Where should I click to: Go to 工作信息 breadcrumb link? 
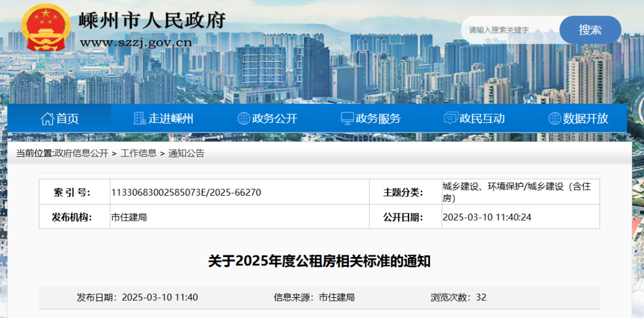point(138,153)
